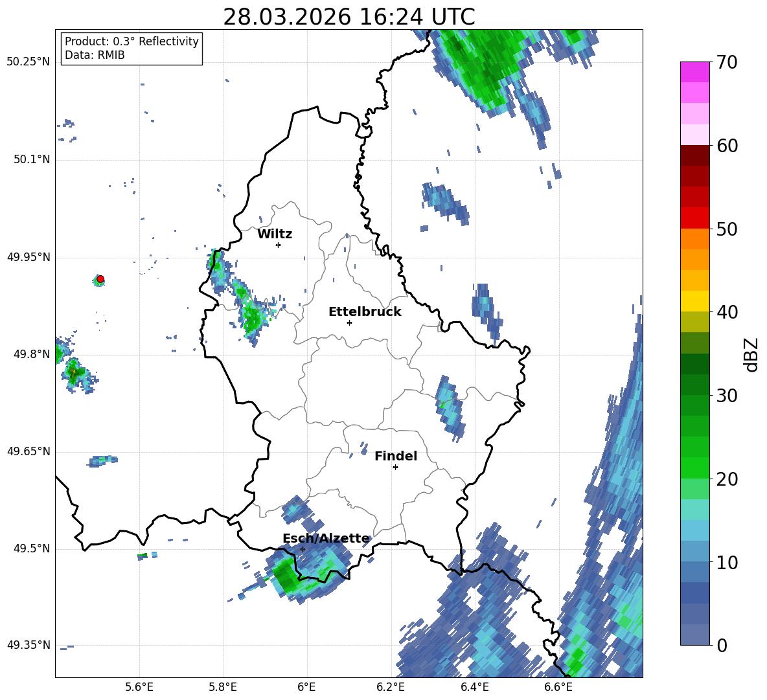Click the colorbar 30 tick label
Screen dimensions: 767x700
pyautogui.click(x=727, y=396)
